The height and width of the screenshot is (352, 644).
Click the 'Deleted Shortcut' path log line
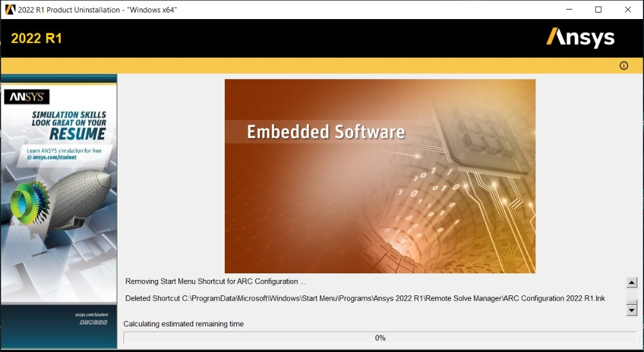pos(365,298)
